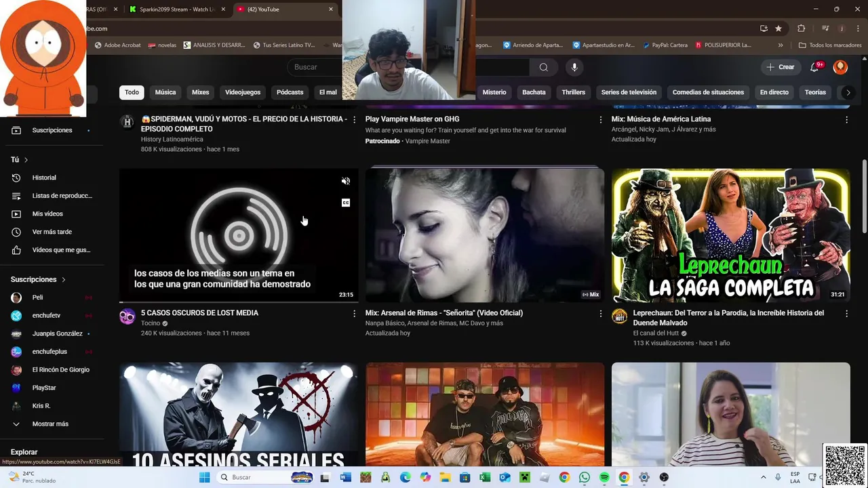
Task: Select the Videojuegos filter chip
Action: tap(243, 92)
